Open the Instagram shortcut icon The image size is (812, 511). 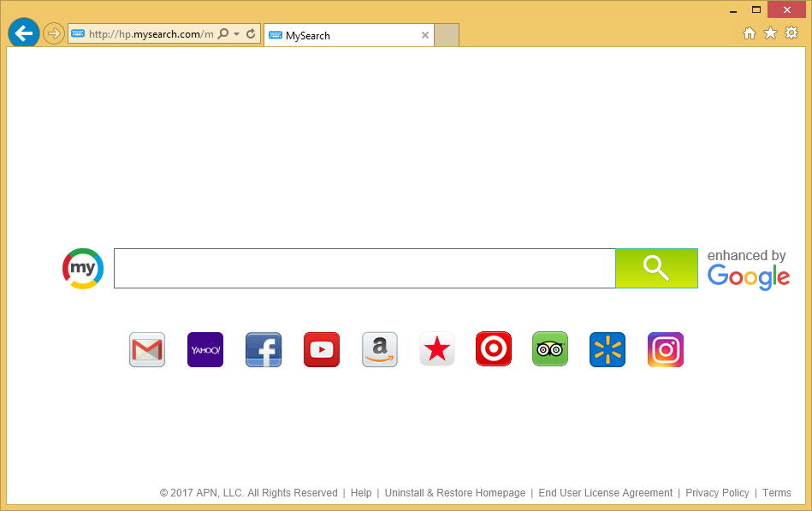tap(666, 350)
